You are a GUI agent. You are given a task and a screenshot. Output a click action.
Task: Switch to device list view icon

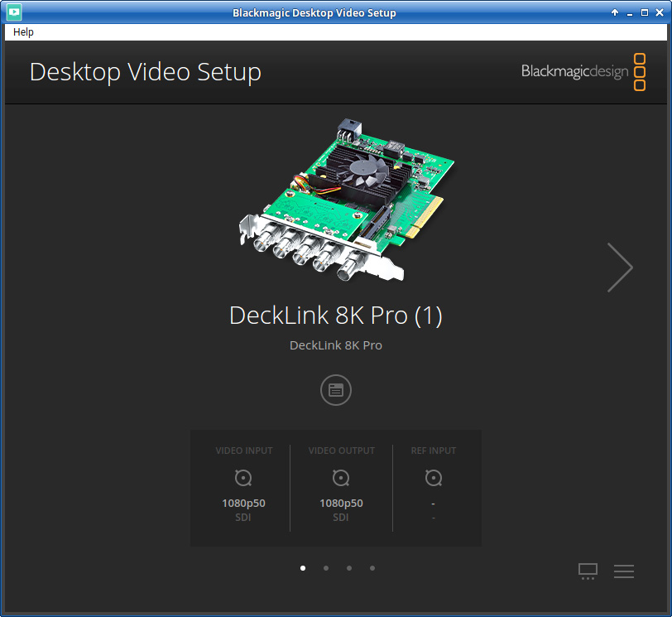(624, 571)
